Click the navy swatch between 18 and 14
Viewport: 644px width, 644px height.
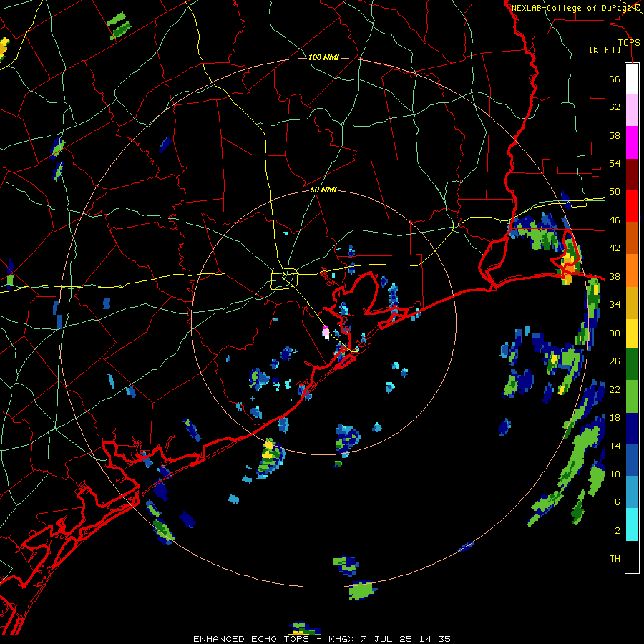(x=632, y=429)
